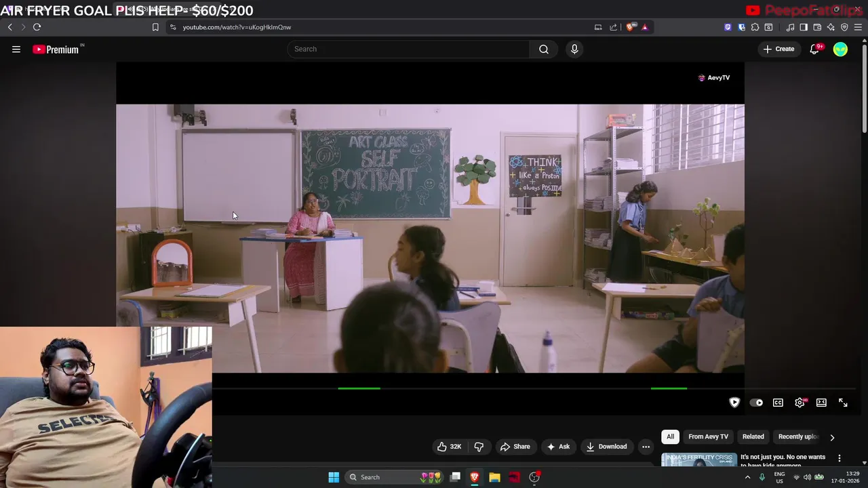Click the search magnifier button

click(x=544, y=49)
